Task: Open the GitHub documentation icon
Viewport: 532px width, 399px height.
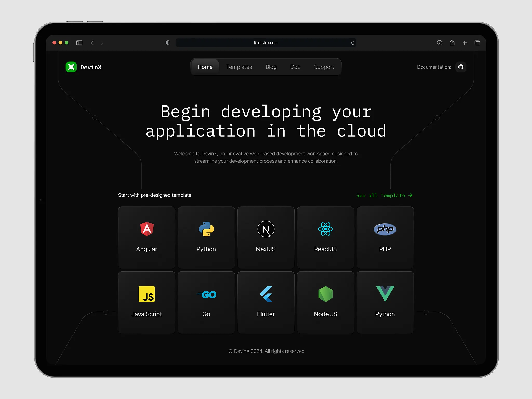Action: pyautogui.click(x=461, y=67)
